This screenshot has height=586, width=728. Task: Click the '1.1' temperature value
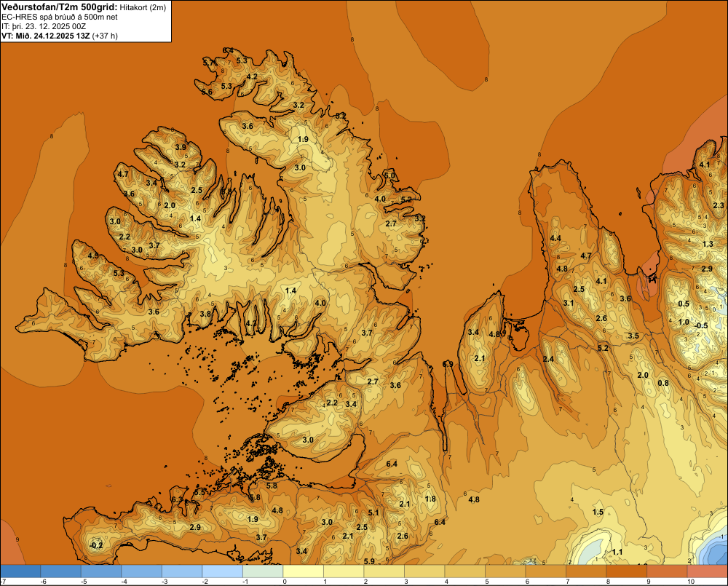tap(617, 552)
